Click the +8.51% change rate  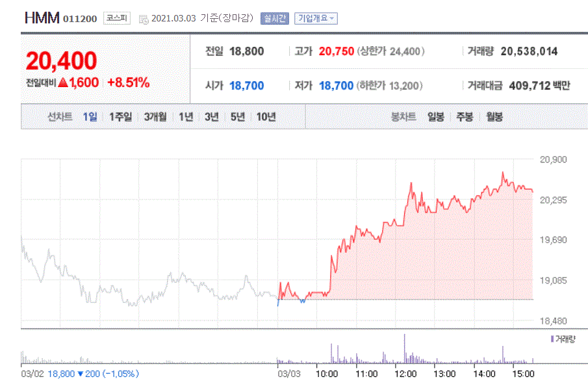(128, 83)
